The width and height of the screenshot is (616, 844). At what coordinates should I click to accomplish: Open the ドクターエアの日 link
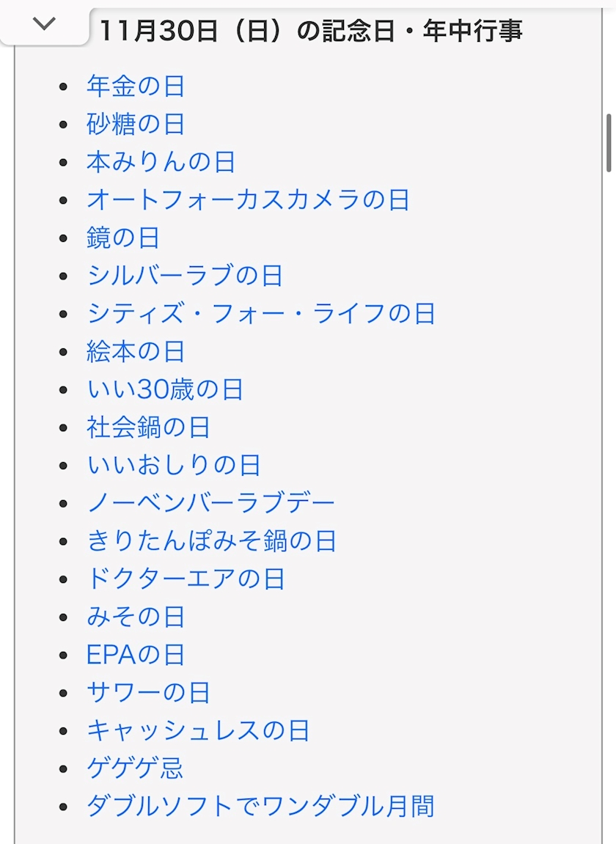(x=186, y=579)
